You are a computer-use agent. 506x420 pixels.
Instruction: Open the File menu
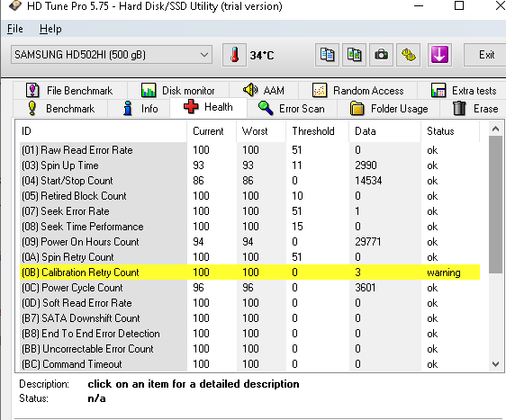[x=15, y=29]
